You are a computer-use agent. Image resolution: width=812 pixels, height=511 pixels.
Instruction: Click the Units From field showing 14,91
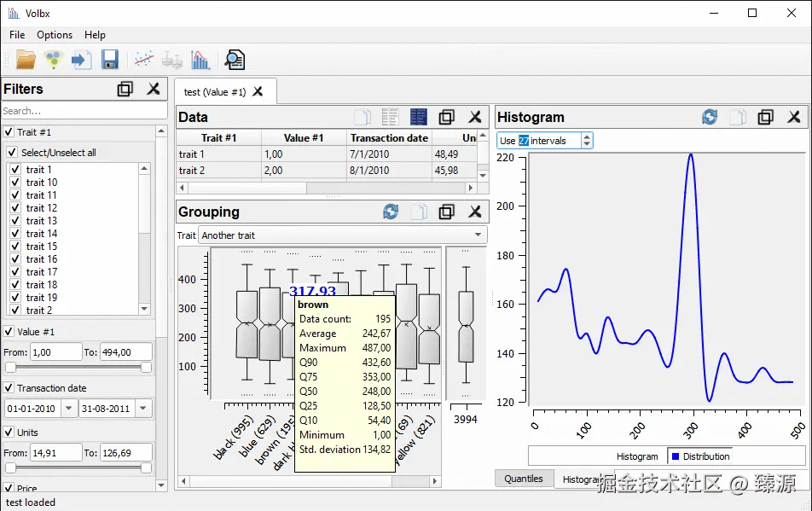56,453
